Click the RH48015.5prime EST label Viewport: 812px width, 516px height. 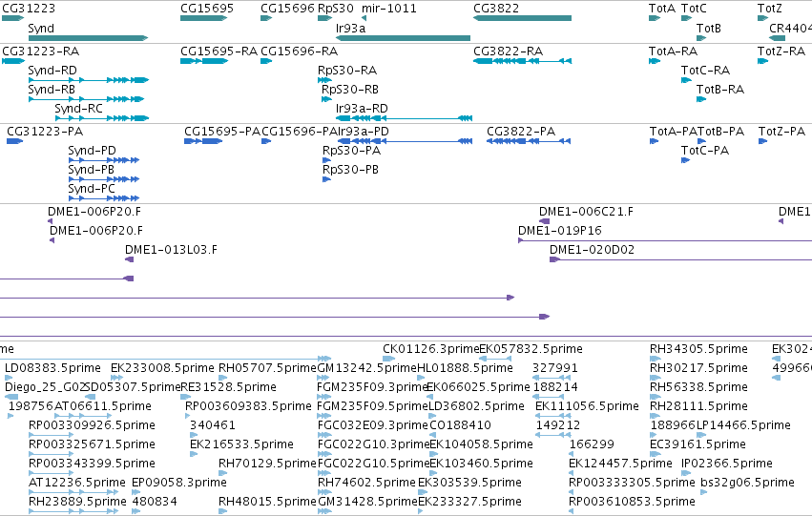point(267,502)
